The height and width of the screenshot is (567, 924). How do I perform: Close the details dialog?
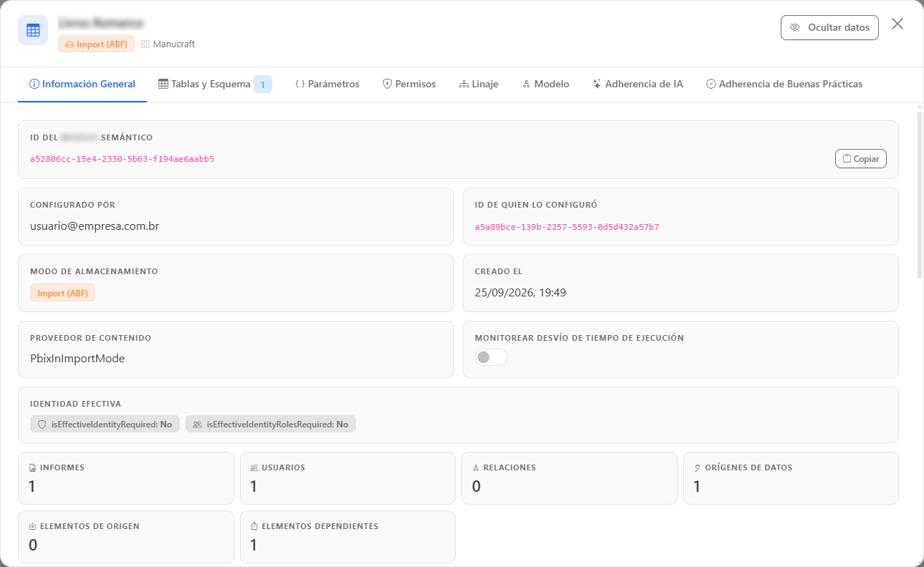point(897,24)
